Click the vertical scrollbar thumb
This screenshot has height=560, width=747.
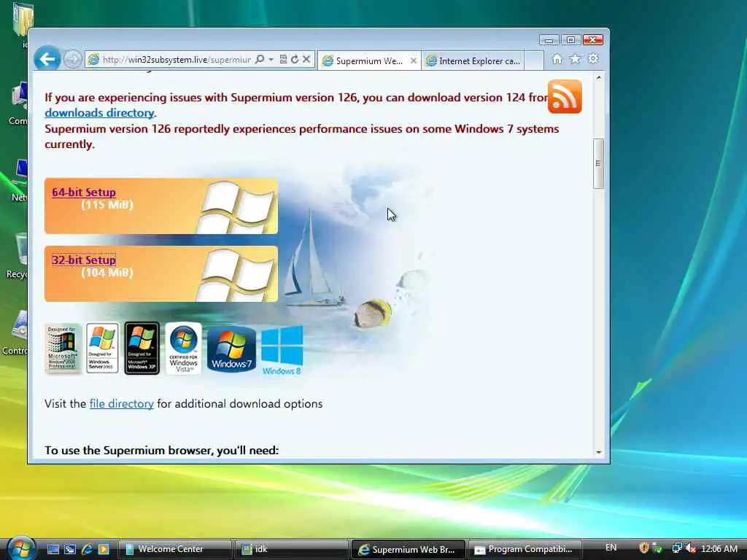(x=599, y=163)
